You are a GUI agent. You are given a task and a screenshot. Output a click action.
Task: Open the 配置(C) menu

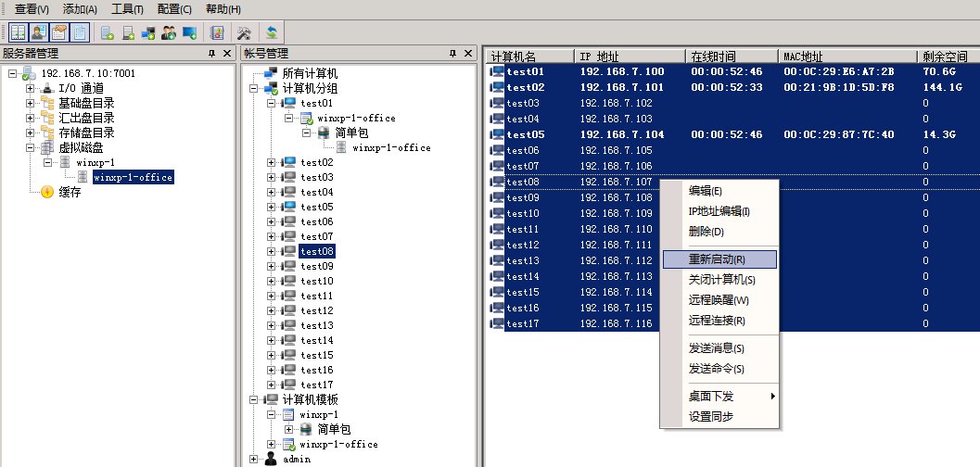pos(175,9)
